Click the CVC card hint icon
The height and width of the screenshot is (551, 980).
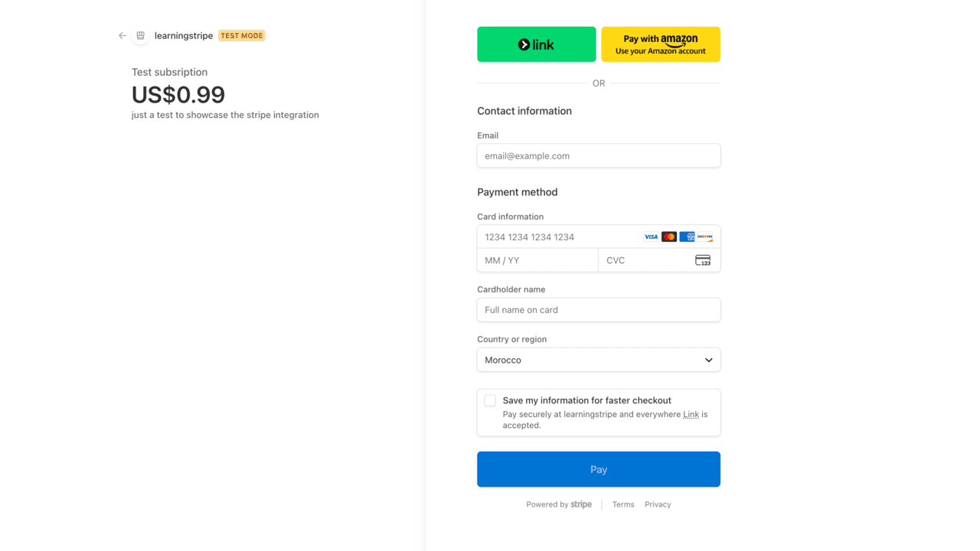click(703, 261)
